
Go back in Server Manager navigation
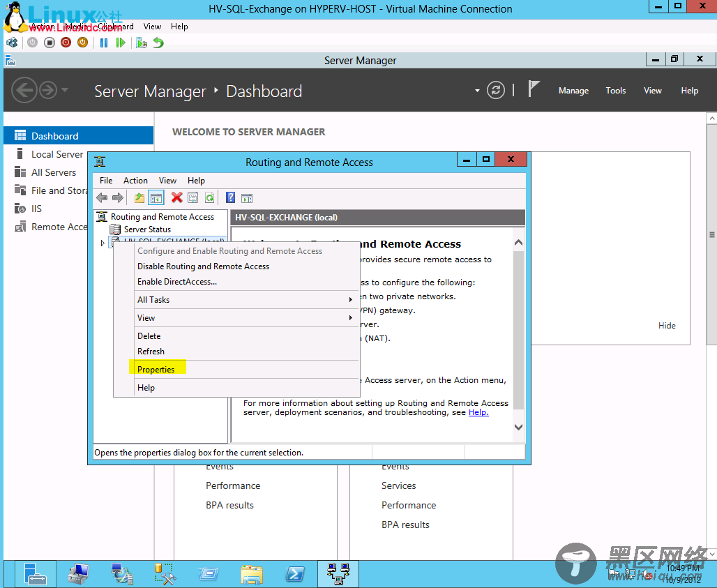click(x=24, y=90)
